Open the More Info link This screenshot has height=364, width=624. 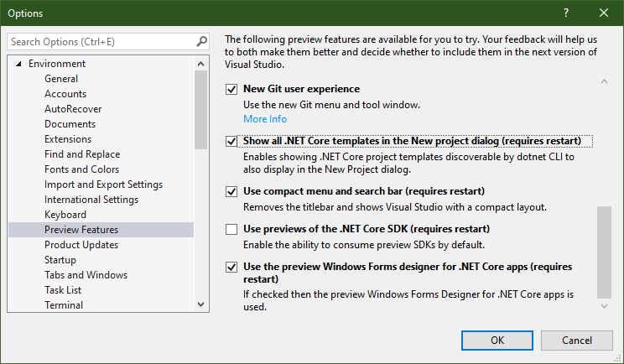pyautogui.click(x=265, y=119)
